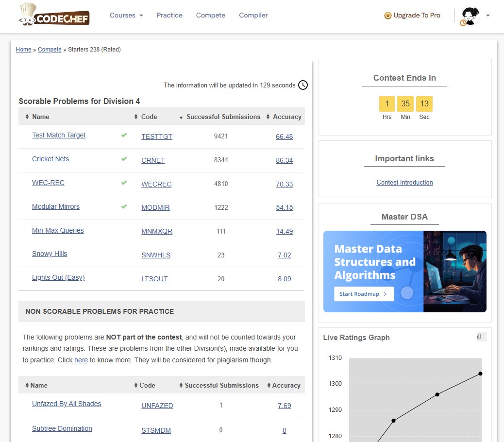Open the Min-Max Queries problem
Viewport: 504px width, 442px height.
(58, 231)
